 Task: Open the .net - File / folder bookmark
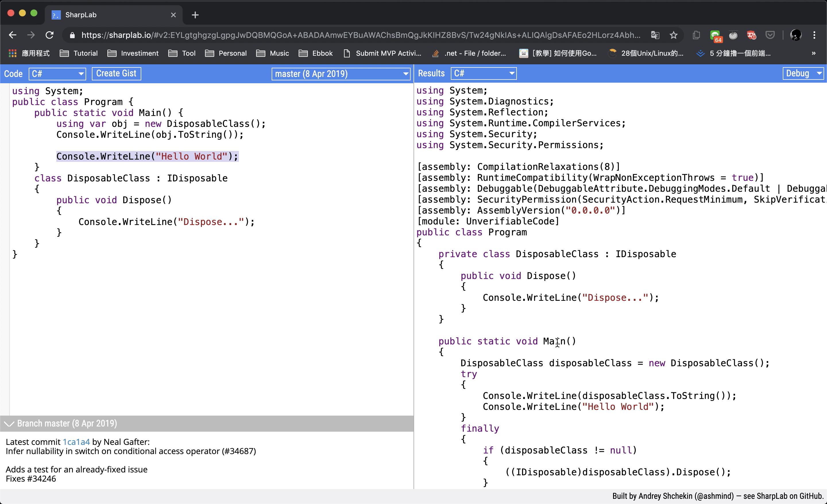pos(469,53)
